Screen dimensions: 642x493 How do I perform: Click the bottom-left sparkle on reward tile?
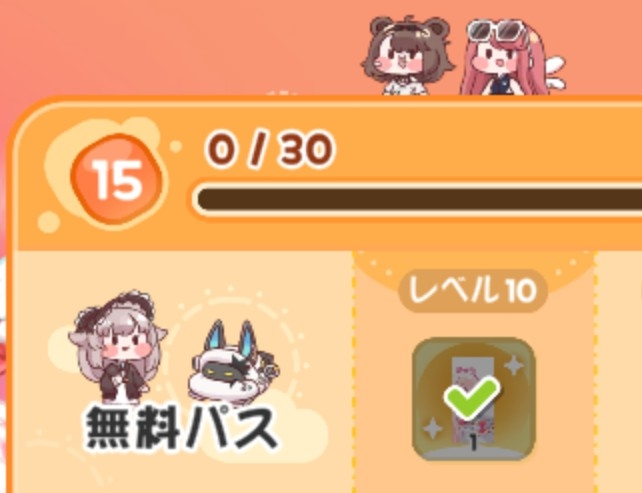pyautogui.click(x=433, y=429)
